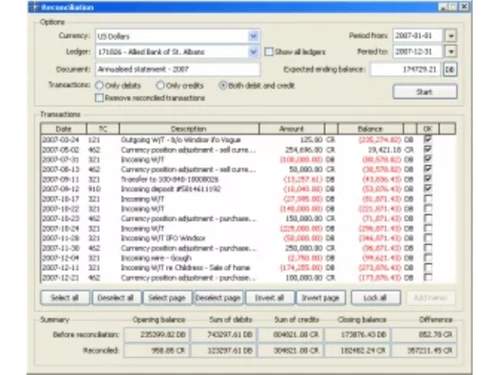The width and height of the screenshot is (500, 375).
Task: Close the Reconciliation window
Action: point(464,7)
